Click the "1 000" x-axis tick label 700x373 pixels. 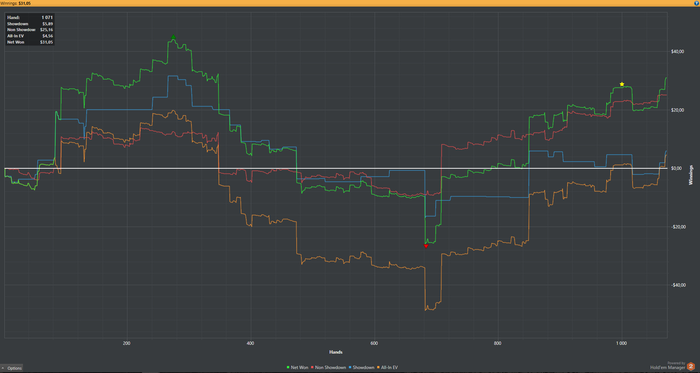[621, 343]
